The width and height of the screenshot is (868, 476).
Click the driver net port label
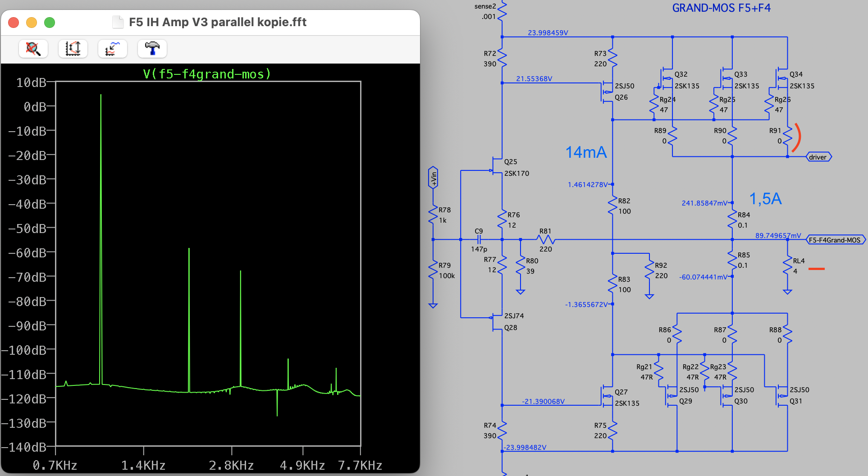click(818, 157)
